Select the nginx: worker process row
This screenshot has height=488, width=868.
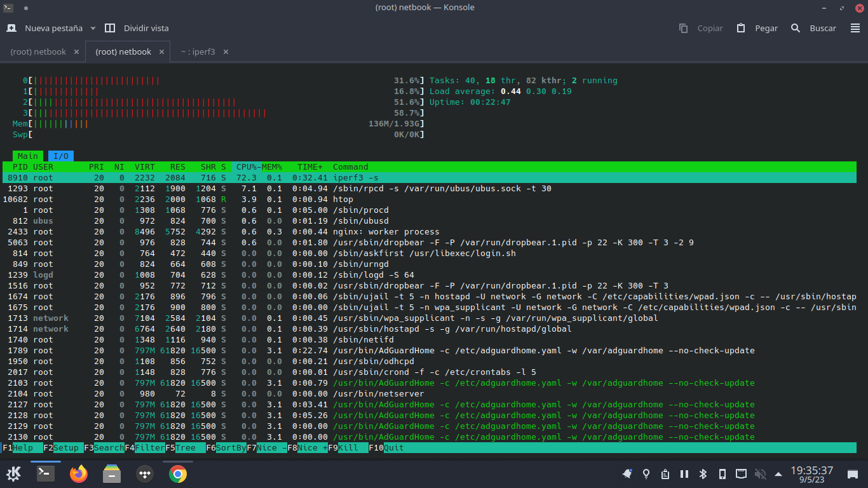[x=430, y=231]
